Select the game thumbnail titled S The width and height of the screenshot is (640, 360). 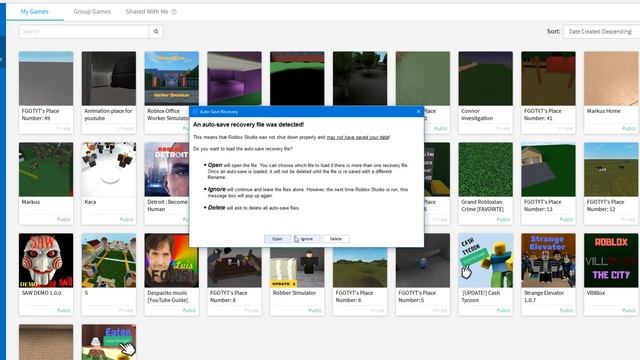click(x=109, y=260)
